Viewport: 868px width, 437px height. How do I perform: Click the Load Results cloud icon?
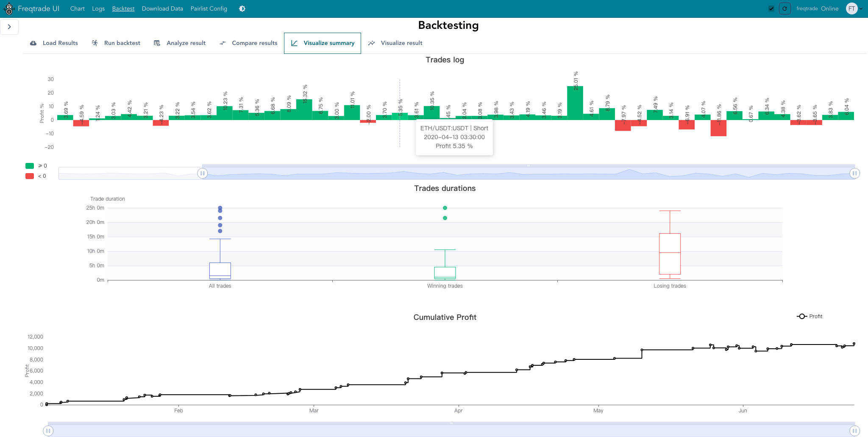[x=33, y=43]
